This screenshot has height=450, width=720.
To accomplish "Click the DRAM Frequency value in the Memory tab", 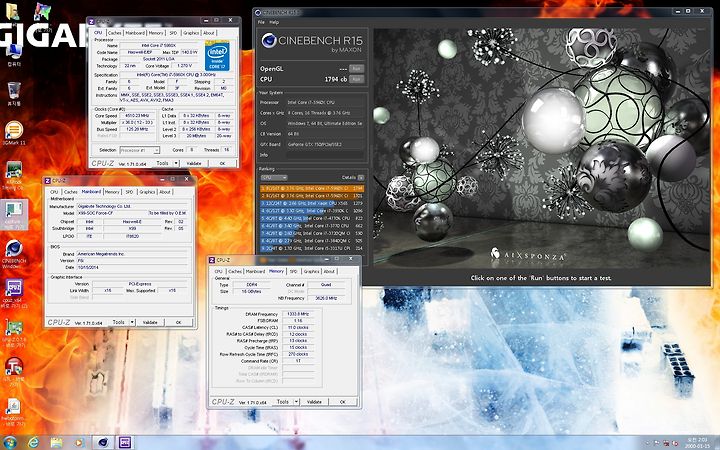I will [x=298, y=314].
